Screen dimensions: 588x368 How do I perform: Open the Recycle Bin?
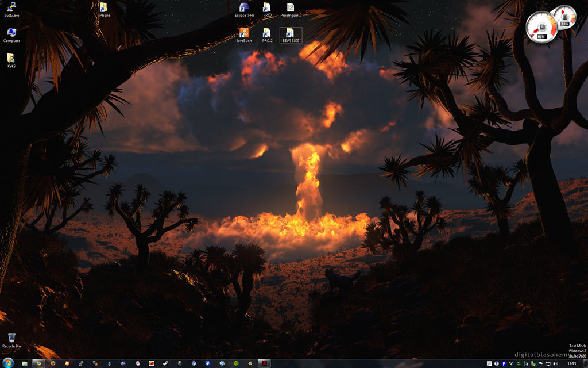(x=11, y=340)
